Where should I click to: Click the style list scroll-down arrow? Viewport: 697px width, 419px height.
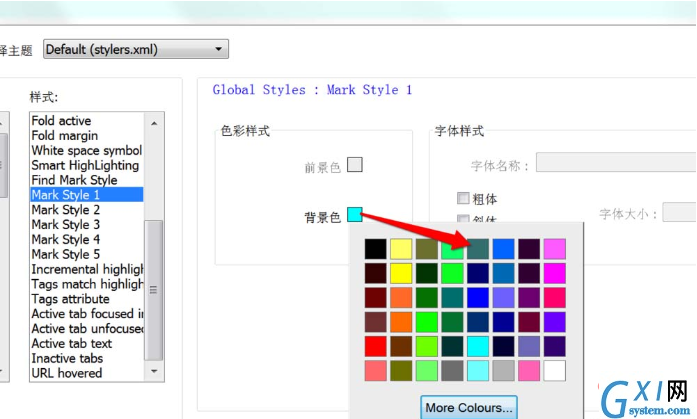tap(154, 371)
